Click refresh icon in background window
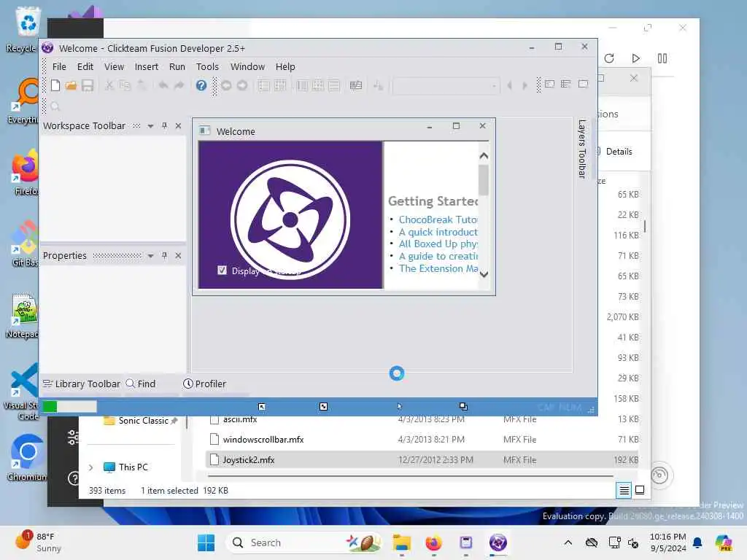Viewport: 747px width, 560px height. (609, 58)
